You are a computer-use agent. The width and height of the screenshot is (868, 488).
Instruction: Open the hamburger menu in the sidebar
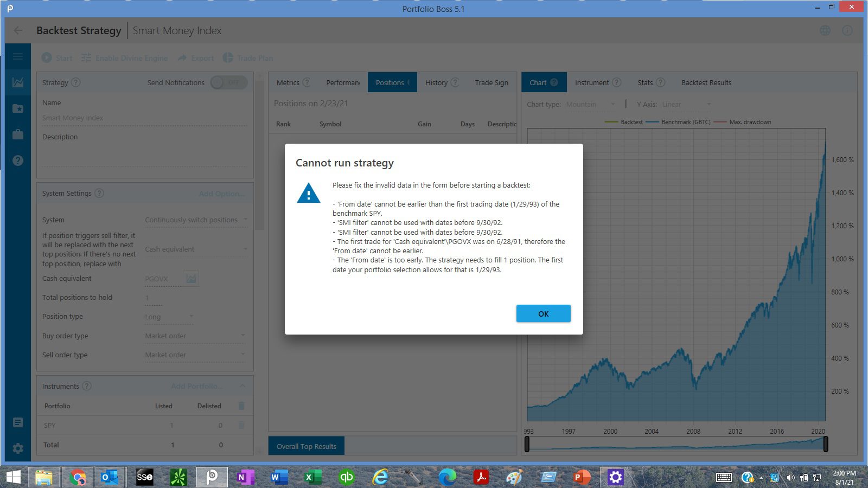[18, 56]
